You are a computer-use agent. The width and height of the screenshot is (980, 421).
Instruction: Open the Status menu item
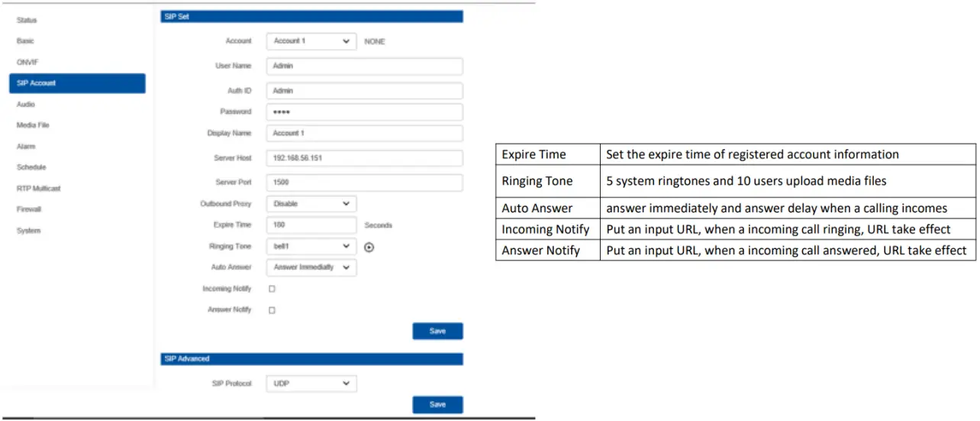(27, 20)
